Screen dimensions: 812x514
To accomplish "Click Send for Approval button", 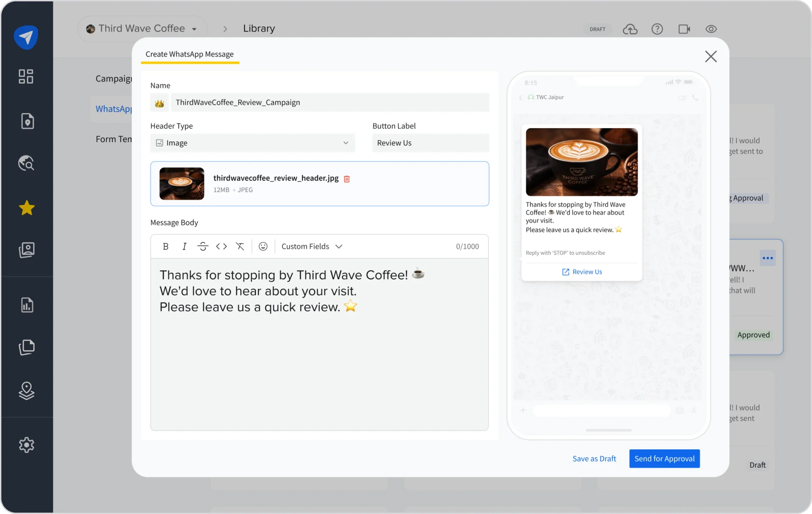I will (x=664, y=459).
